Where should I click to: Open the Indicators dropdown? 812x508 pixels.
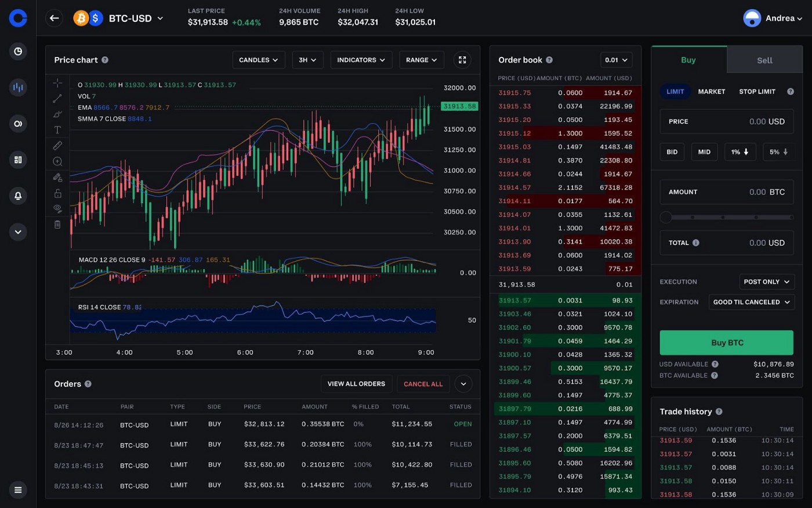click(x=361, y=59)
